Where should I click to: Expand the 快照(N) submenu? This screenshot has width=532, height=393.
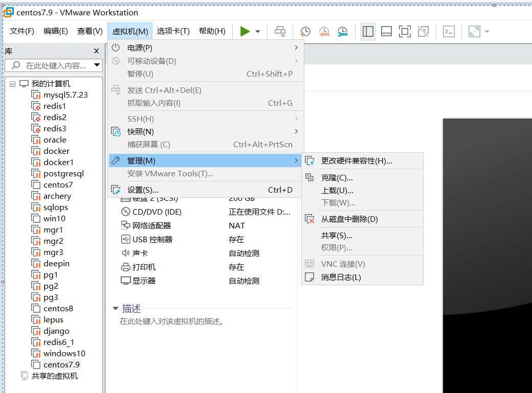point(206,131)
